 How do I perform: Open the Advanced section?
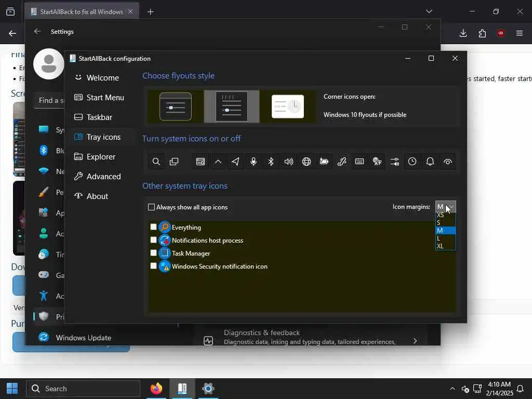[x=102, y=177]
